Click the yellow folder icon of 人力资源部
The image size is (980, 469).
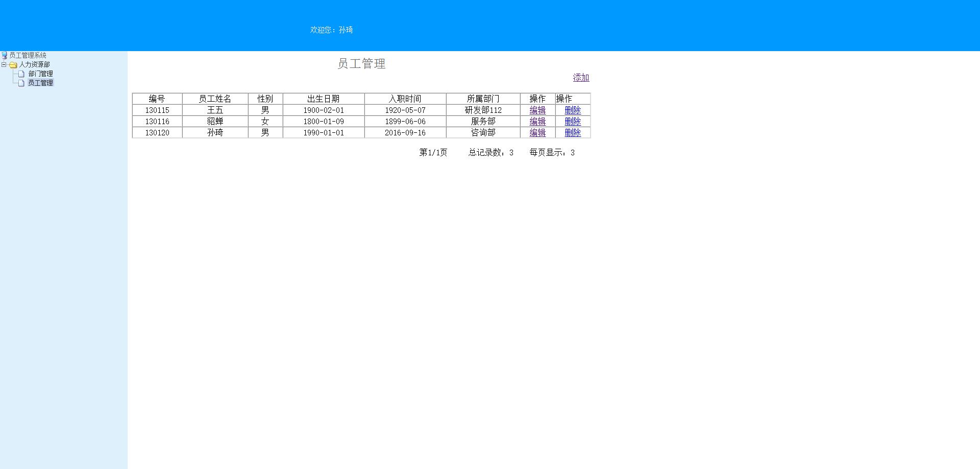coord(13,65)
